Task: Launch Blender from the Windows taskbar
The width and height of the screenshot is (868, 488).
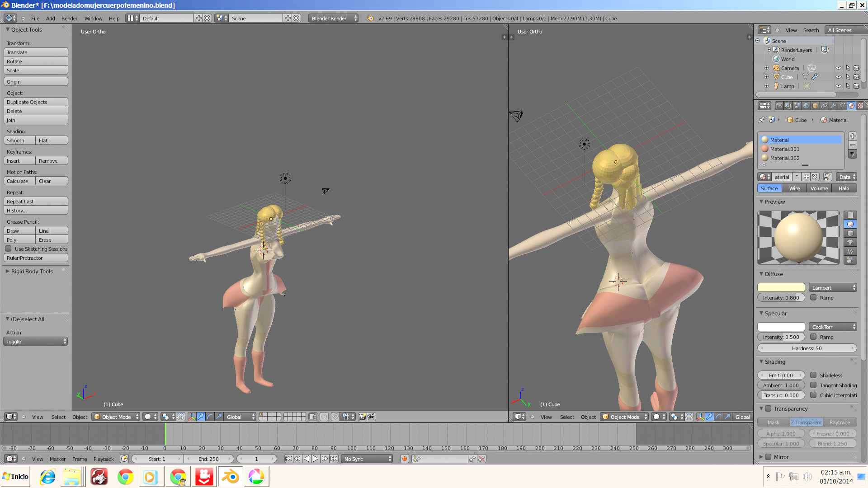Action: 231,477
